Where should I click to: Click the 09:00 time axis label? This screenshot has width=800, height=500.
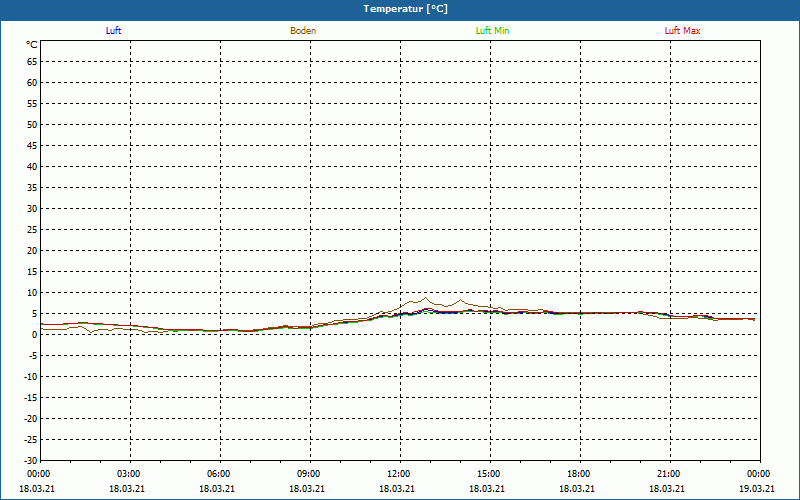[x=311, y=474]
